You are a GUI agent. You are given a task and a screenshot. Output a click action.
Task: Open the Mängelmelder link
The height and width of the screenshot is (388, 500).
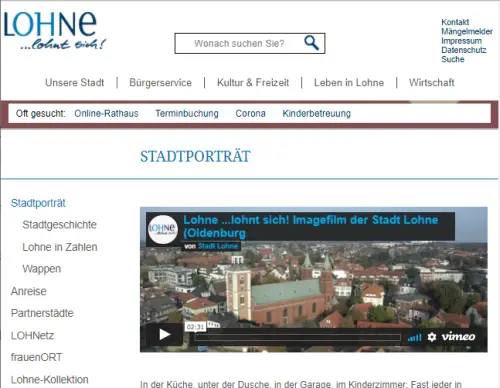pyautogui.click(x=467, y=31)
